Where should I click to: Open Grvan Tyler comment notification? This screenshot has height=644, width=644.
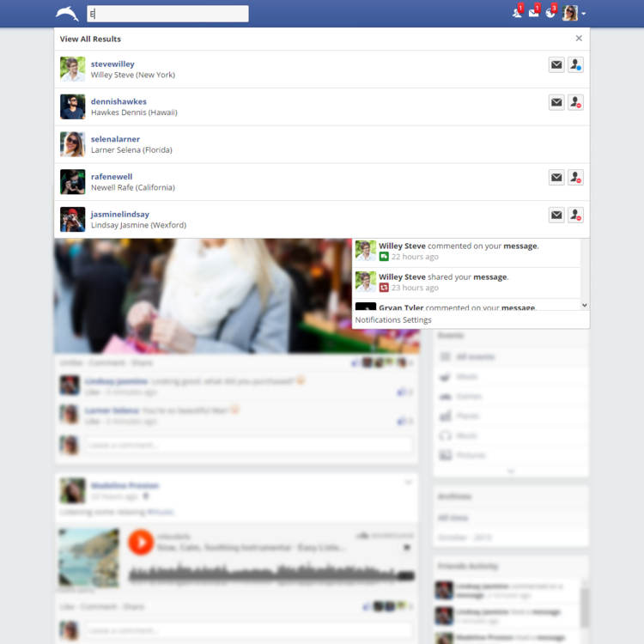[x=466, y=305]
